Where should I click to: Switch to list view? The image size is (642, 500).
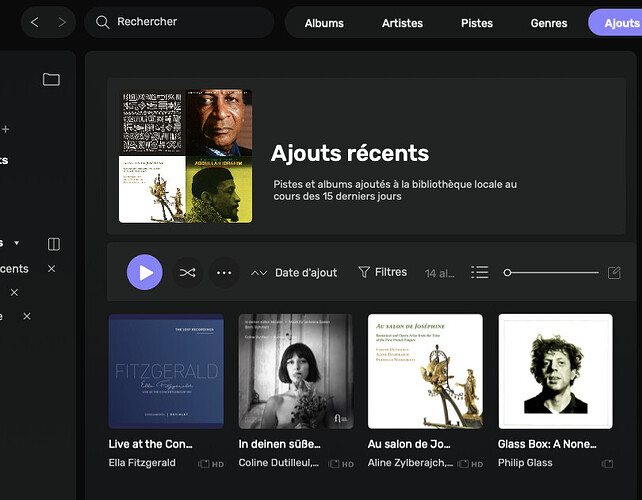point(479,272)
